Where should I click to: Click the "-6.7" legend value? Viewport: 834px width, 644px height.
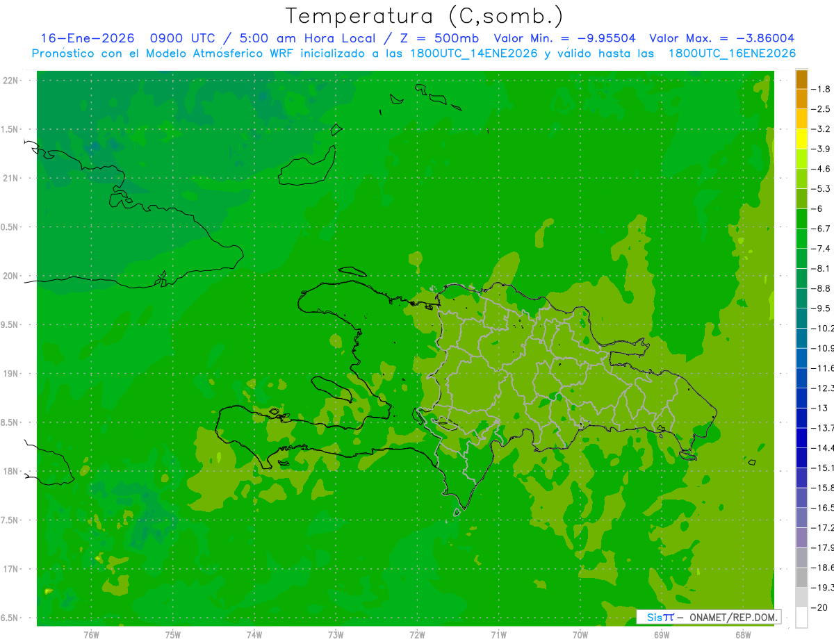[821, 229]
